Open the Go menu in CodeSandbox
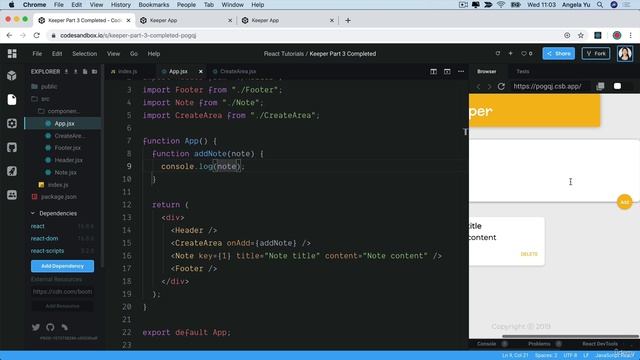Image resolution: width=640 pixels, height=360 pixels. (x=134, y=53)
